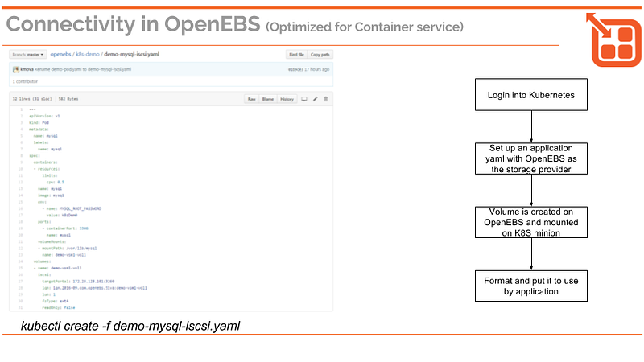Click code line kind: Pod
The height and width of the screenshot is (362, 644).
pos(39,123)
